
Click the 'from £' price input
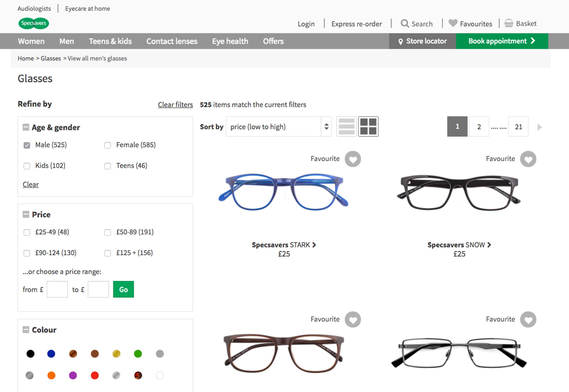(x=57, y=289)
